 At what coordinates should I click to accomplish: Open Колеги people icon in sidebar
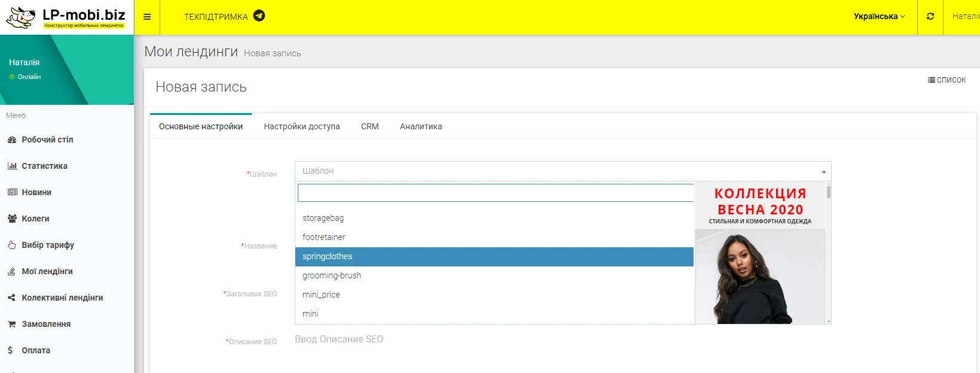point(12,219)
